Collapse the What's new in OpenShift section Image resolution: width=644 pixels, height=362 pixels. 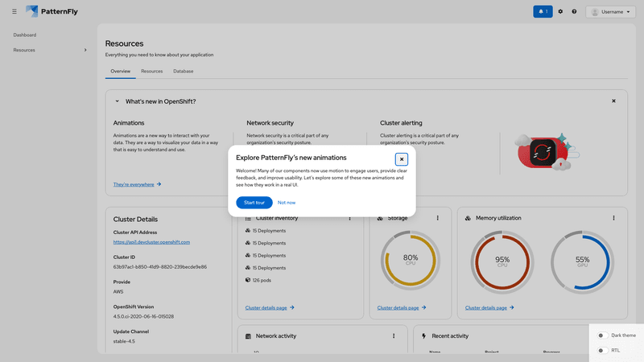[117, 101]
